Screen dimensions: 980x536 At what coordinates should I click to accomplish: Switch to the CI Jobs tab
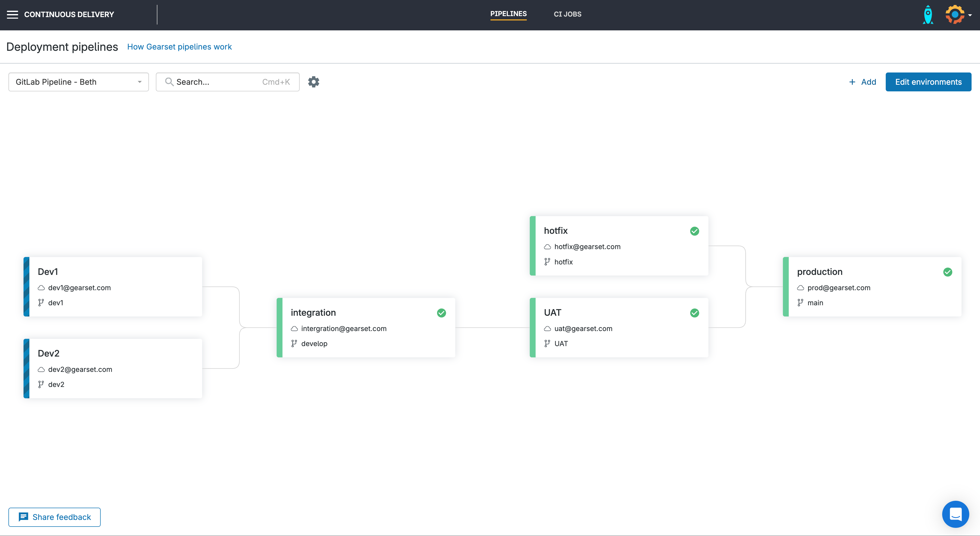click(567, 14)
